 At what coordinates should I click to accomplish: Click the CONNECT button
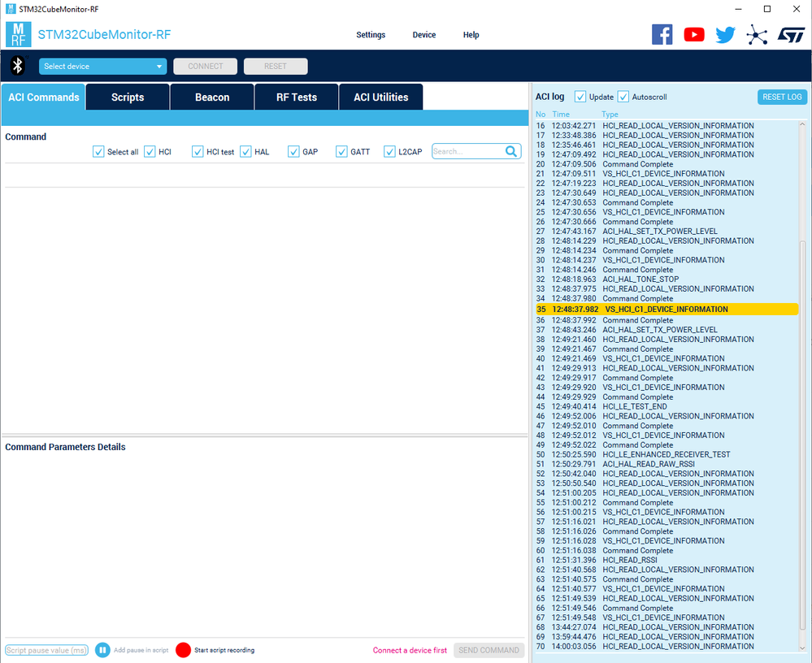pos(205,67)
